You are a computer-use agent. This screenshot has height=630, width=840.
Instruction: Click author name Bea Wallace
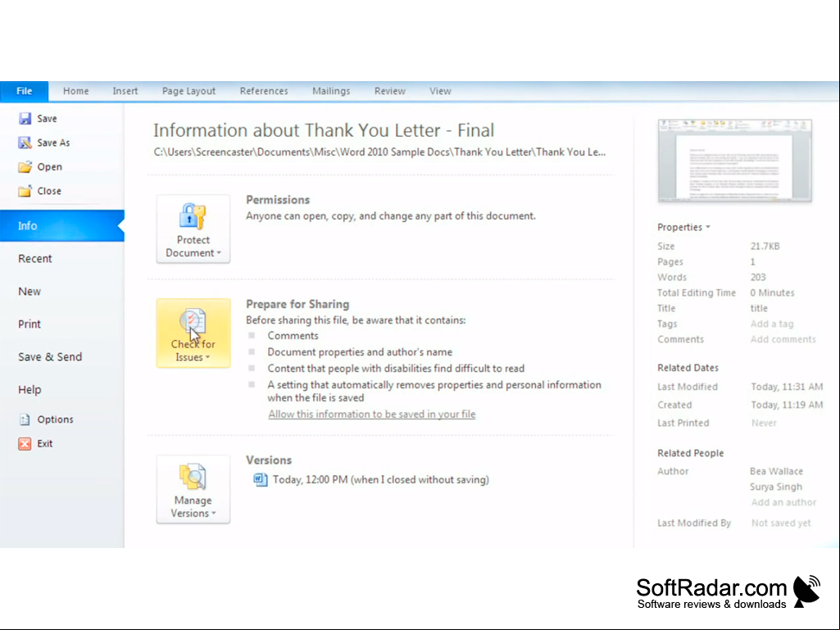coord(776,471)
